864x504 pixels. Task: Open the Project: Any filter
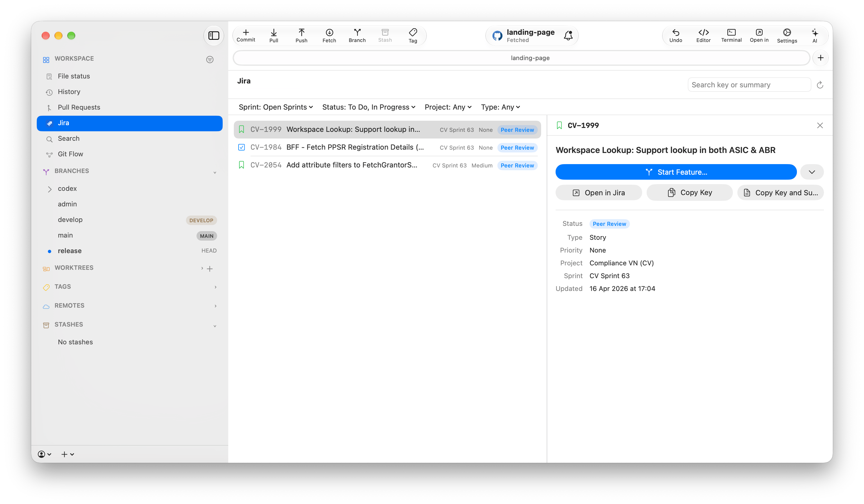click(x=448, y=107)
